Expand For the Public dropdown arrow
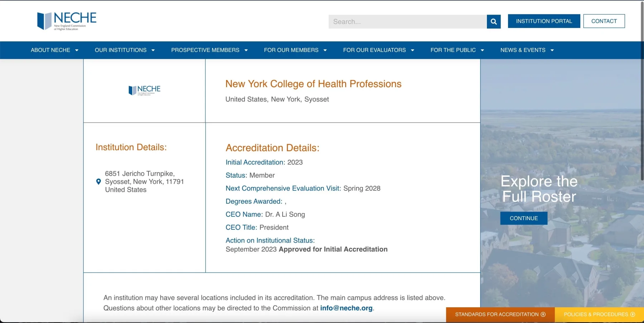 coord(482,50)
